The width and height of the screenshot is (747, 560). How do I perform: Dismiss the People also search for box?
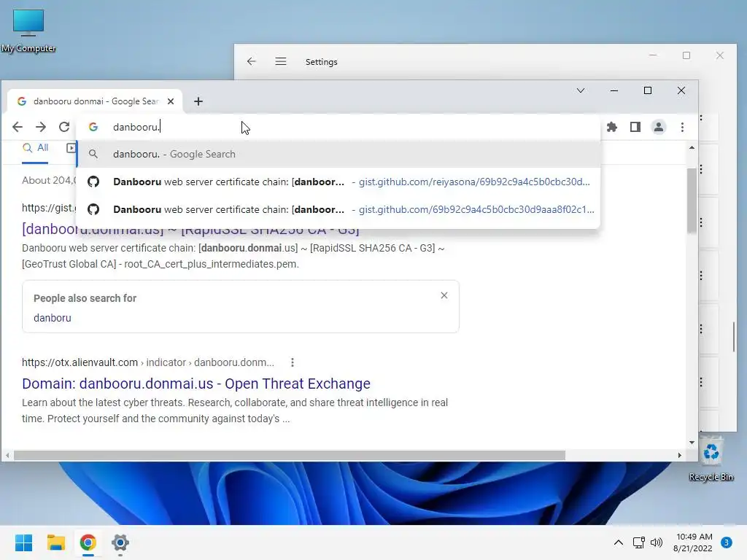point(444,295)
